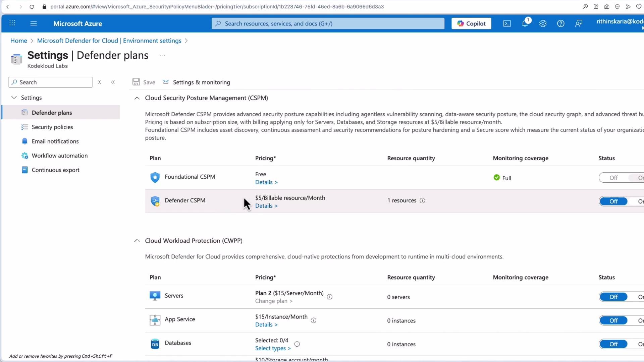Collapse the left navigation pane

tap(113, 82)
